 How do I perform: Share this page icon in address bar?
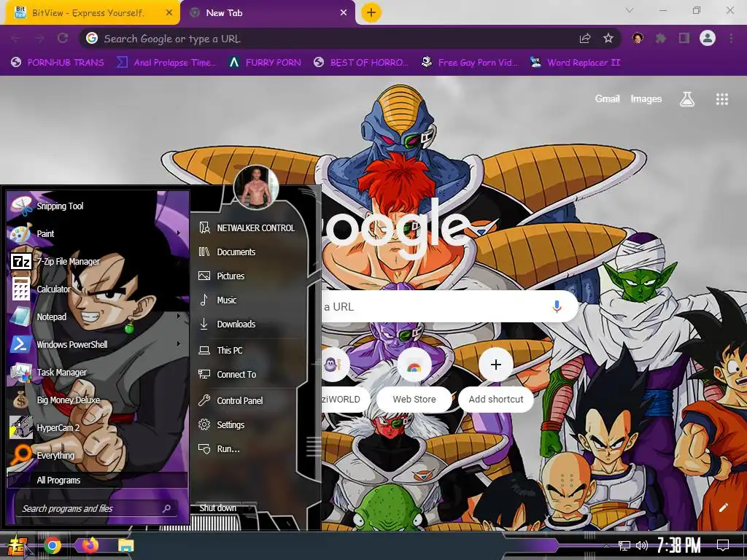point(585,38)
